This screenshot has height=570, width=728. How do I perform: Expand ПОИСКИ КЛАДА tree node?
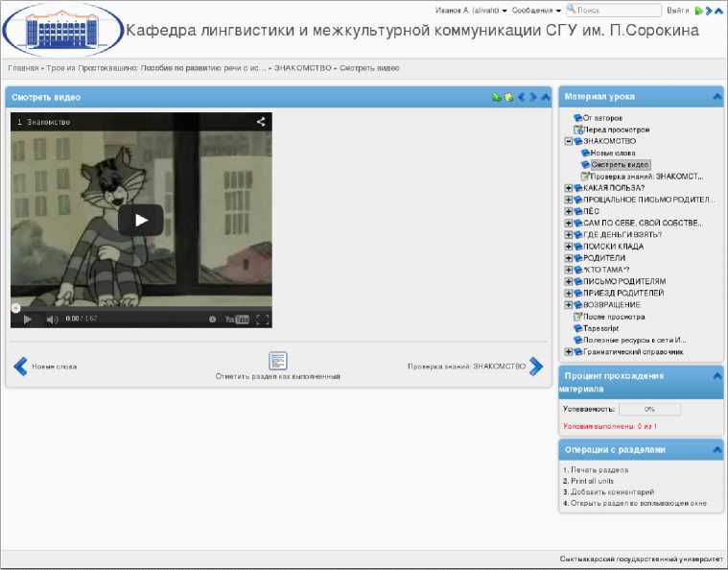click(x=568, y=247)
